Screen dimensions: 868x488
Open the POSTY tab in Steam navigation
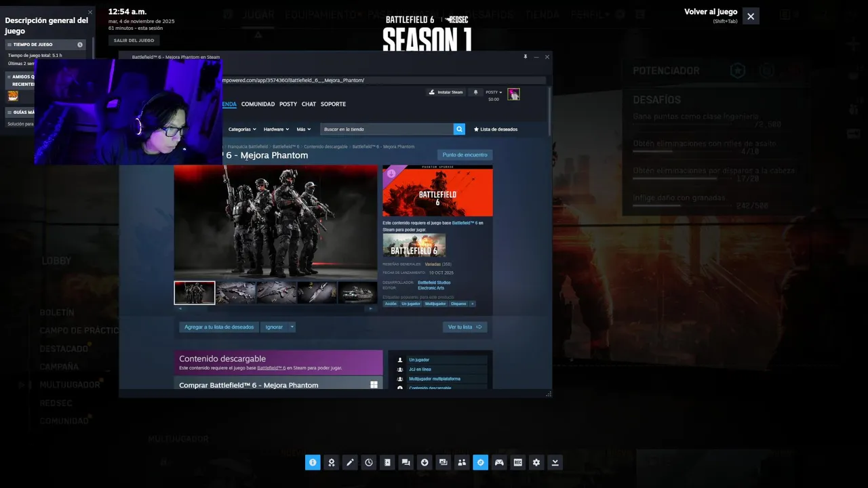[x=288, y=104]
